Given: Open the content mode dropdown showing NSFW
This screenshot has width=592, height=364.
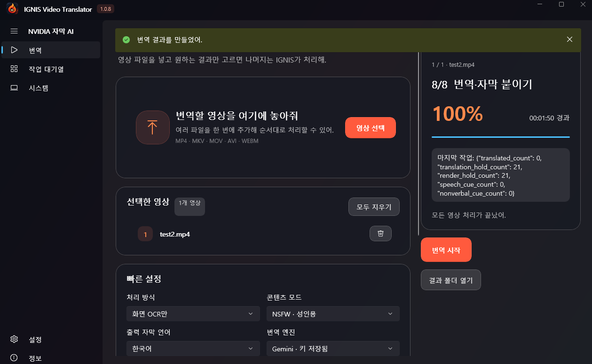Looking at the screenshot, I should click(333, 314).
